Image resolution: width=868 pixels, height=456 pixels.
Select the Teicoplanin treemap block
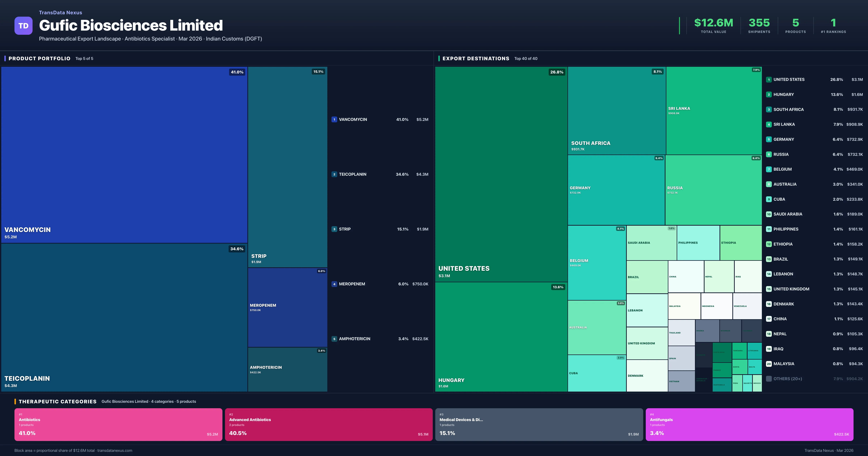tap(124, 317)
